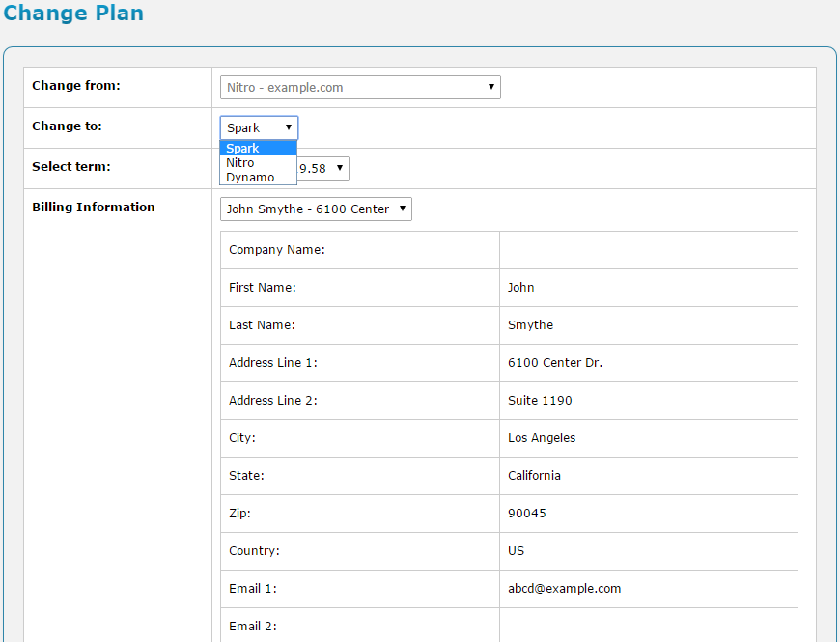
Task: Open the Select term price dropdown
Action: [x=323, y=169]
